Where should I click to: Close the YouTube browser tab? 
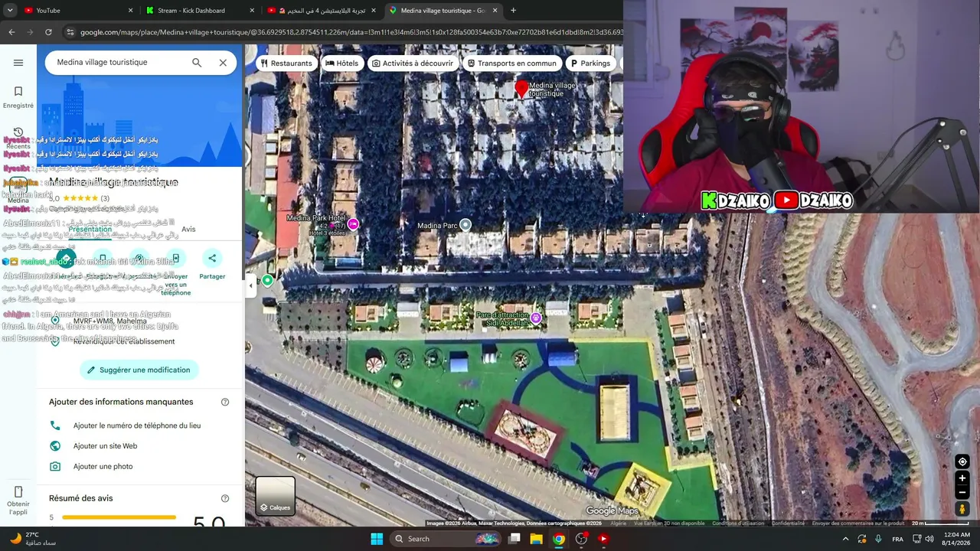click(x=130, y=11)
